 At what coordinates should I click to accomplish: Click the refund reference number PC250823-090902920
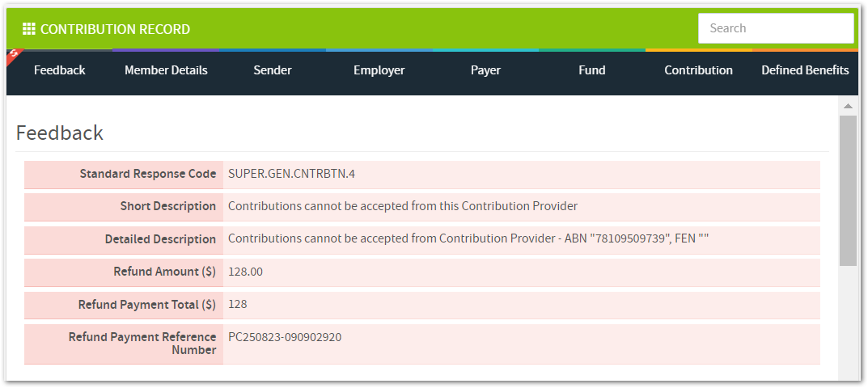(285, 337)
